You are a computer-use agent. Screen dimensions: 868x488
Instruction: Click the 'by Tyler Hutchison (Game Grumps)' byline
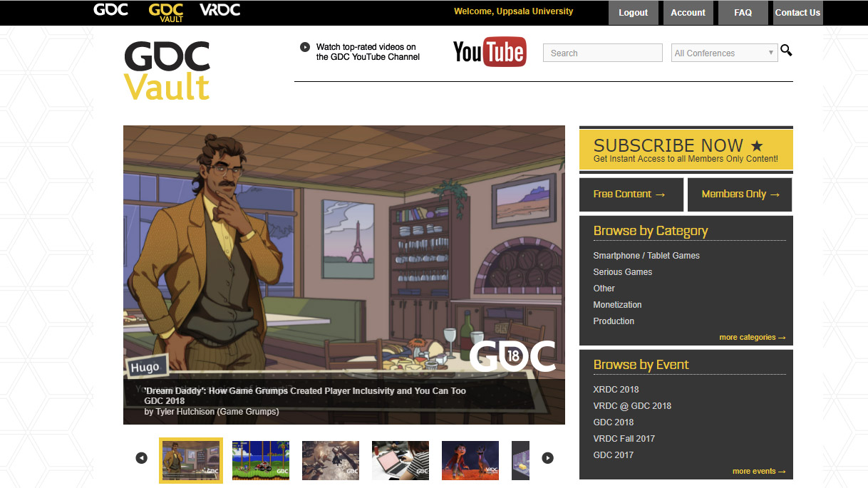tap(212, 412)
